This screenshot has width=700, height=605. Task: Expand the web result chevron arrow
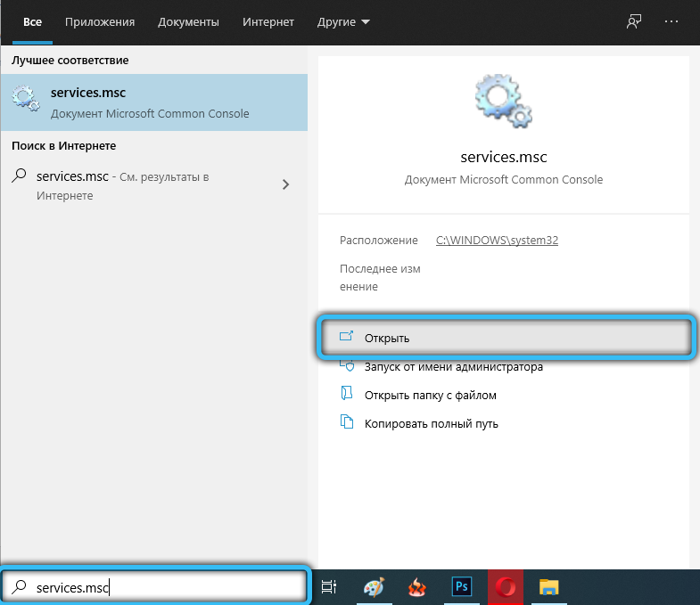(x=285, y=184)
